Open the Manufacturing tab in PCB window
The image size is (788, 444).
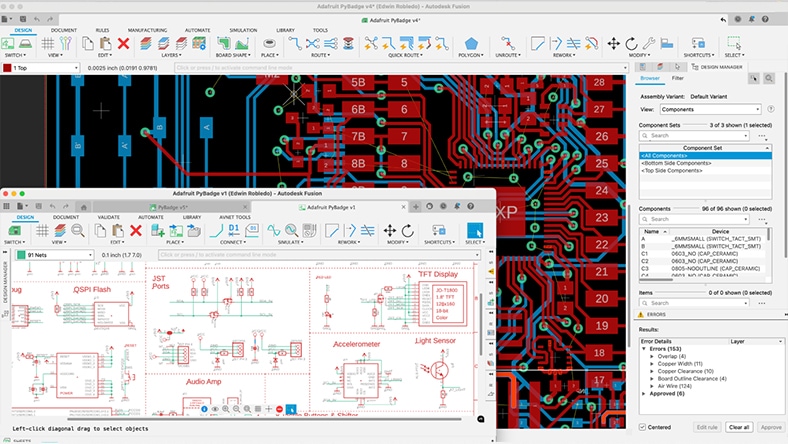147,30
